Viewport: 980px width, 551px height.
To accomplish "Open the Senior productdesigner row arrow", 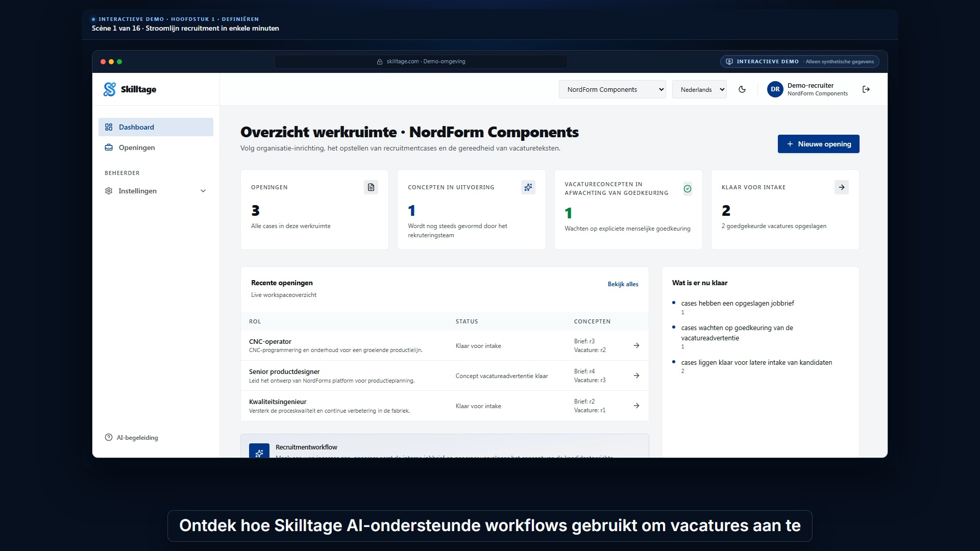I will click(636, 375).
